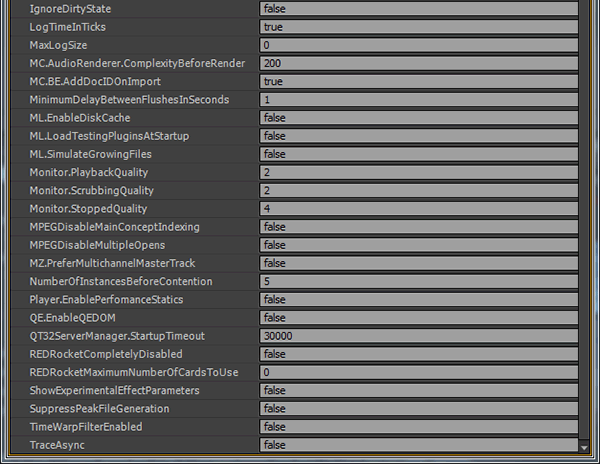
Task: Click the IgnoreDirtyState value field
Action: tap(418, 8)
